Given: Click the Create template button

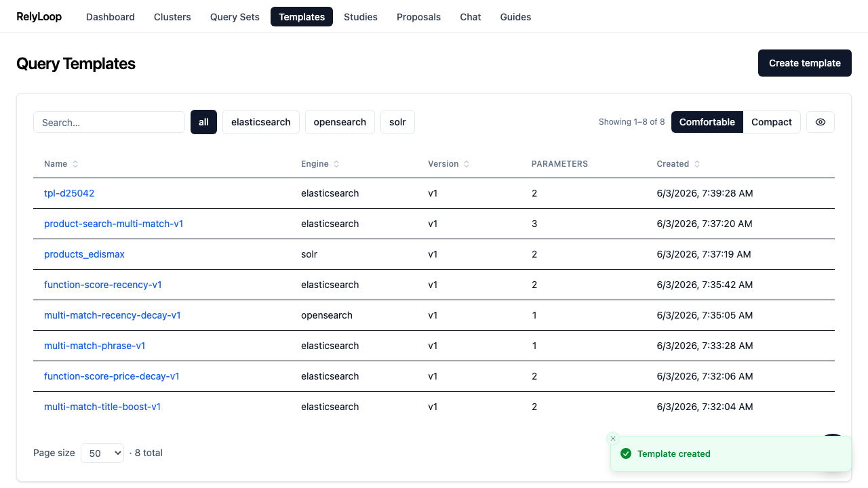Looking at the screenshot, I should pyautogui.click(x=805, y=63).
